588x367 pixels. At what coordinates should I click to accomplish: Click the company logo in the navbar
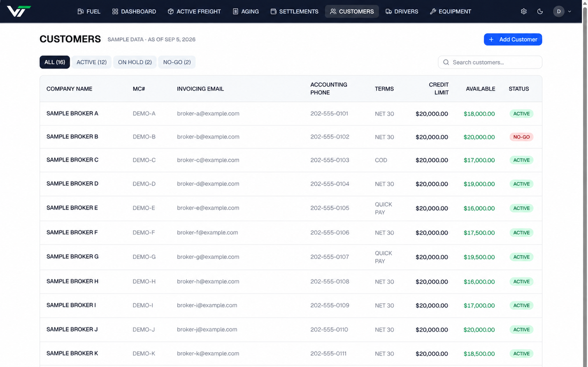[x=19, y=11]
